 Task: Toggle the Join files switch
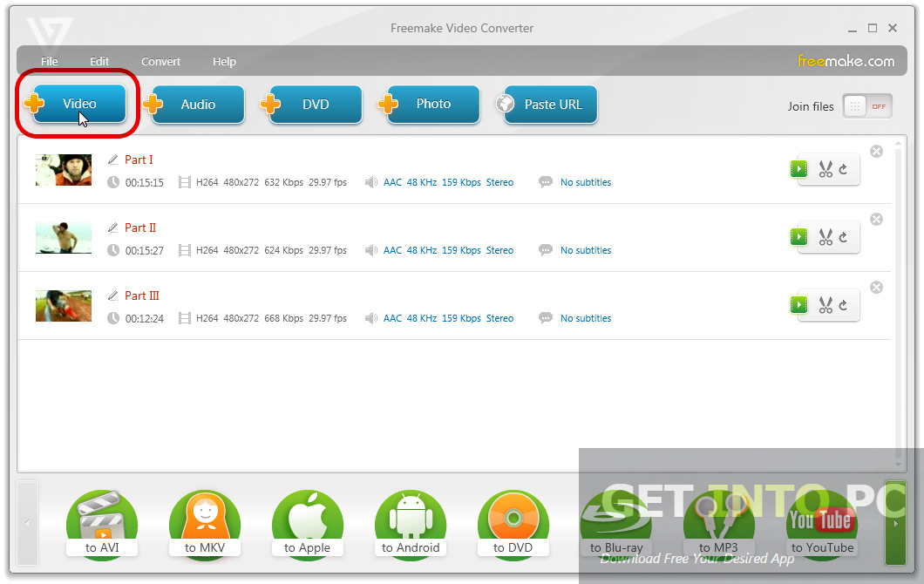click(x=867, y=106)
